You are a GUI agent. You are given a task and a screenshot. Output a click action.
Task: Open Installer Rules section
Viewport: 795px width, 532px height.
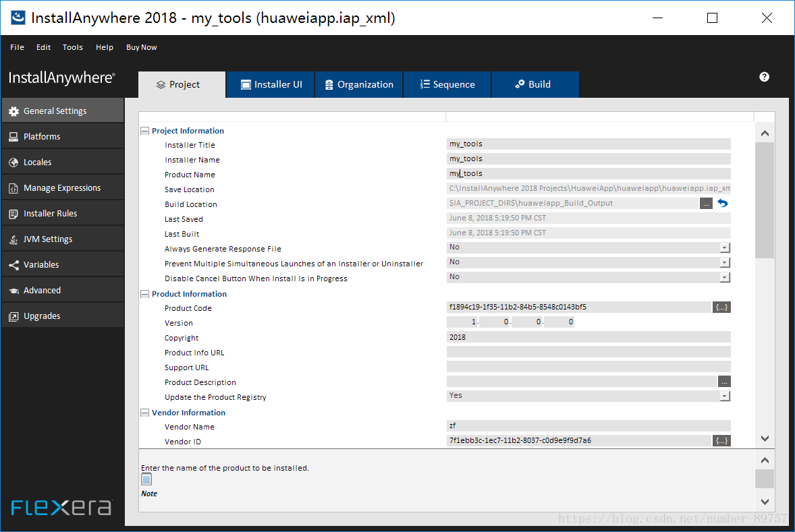point(62,213)
